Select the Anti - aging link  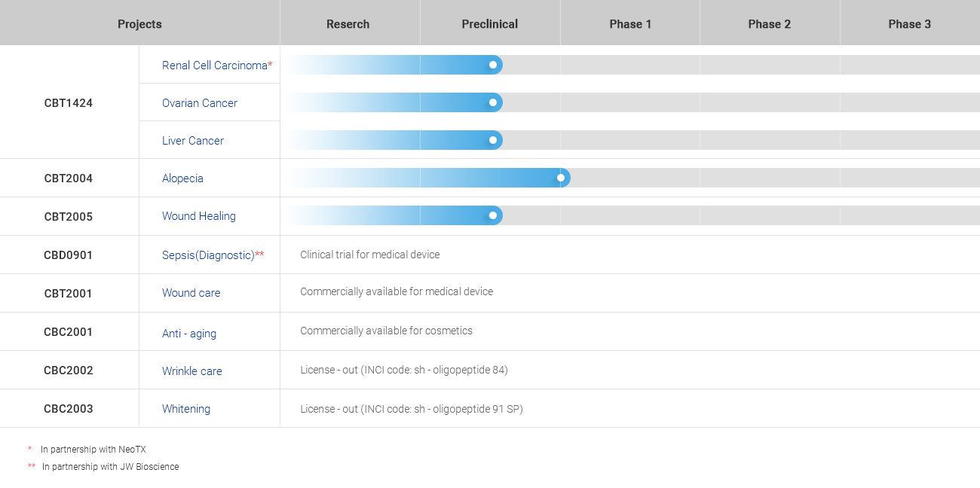click(189, 334)
